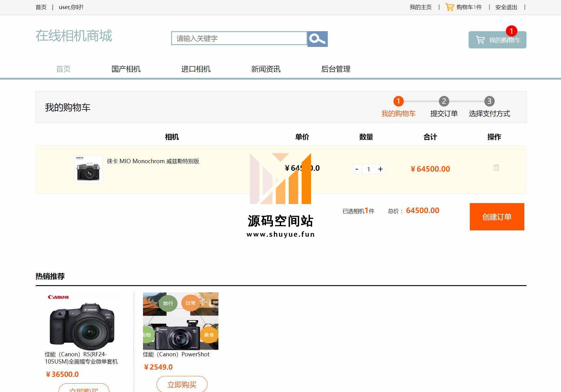Screen dimensions: 561x392
Task: Open the 进口相机 navigation tab
Action: tap(196, 69)
